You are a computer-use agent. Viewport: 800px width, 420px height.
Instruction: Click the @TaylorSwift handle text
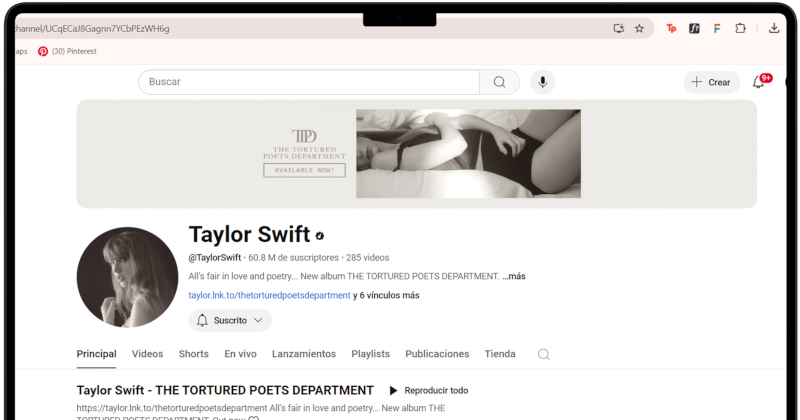[x=215, y=258]
